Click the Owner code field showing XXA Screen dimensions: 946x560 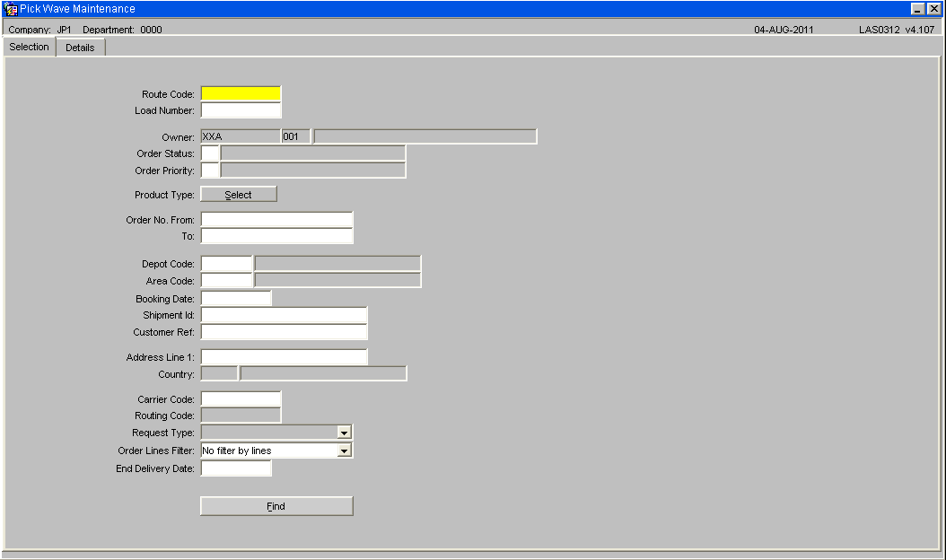(241, 136)
